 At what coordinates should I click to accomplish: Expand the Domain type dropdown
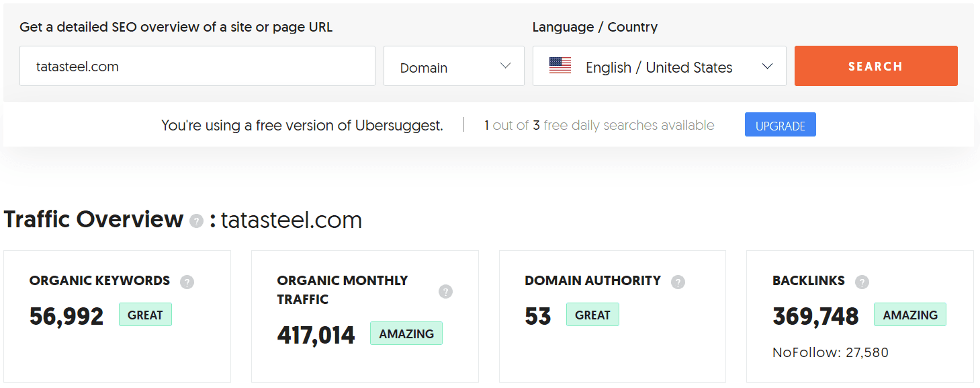[453, 67]
